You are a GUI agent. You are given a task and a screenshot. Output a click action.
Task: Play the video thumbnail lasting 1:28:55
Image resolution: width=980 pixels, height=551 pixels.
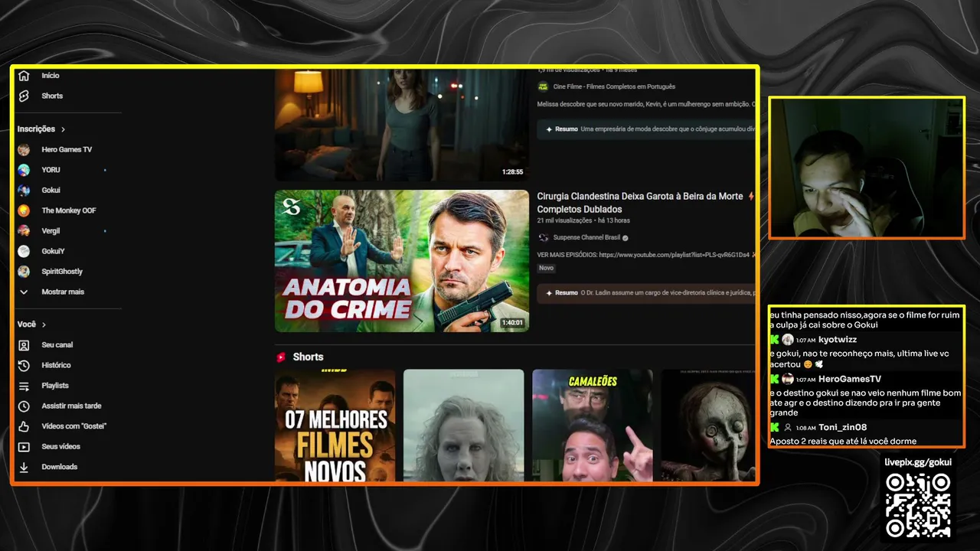tap(402, 125)
